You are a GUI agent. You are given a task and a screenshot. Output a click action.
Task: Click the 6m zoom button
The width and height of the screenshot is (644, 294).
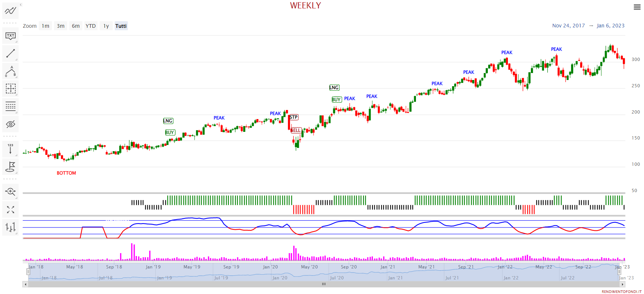click(x=76, y=26)
